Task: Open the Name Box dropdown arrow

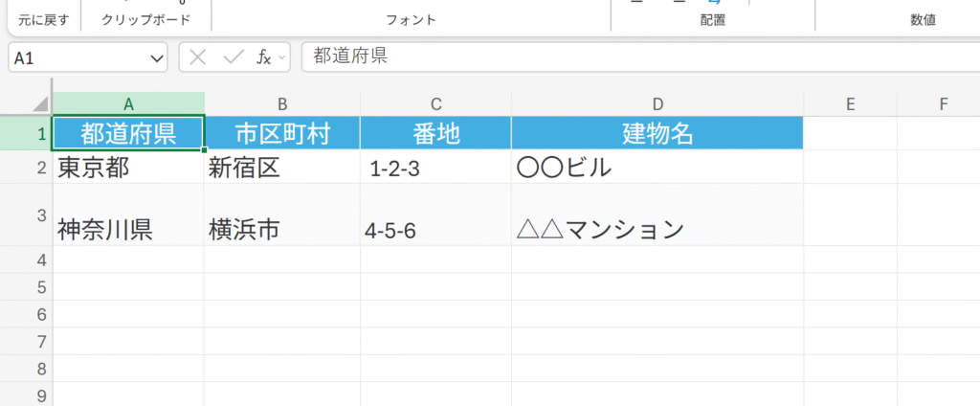Action: [156, 58]
